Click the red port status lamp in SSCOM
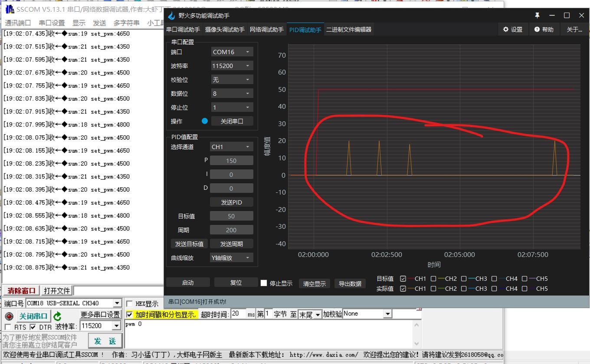Image resolution: width=590 pixels, height=364 pixels. (8, 316)
